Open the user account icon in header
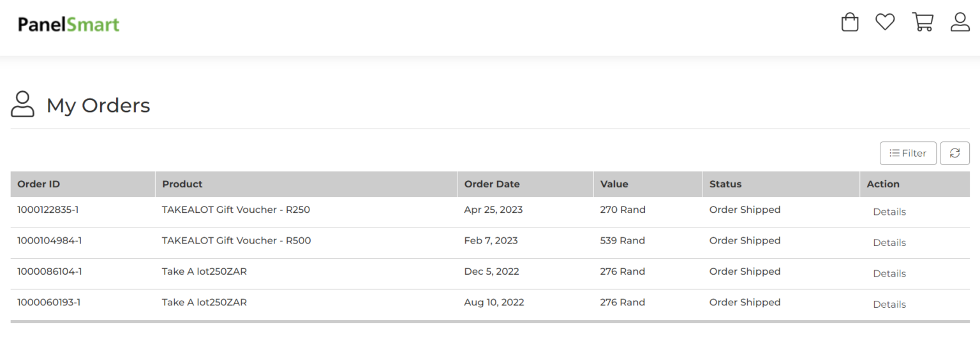Viewport: 980px width, 362px height. tap(960, 22)
